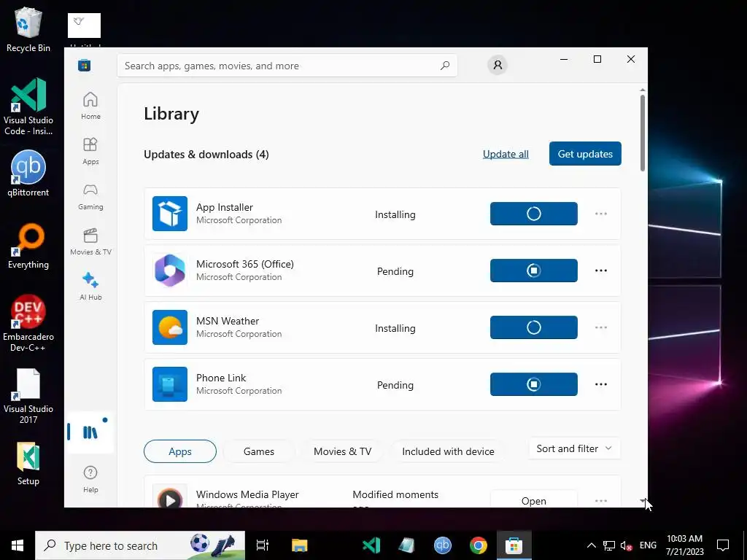Open more options for App Installer
The height and width of the screenshot is (560, 747).
pos(601,214)
